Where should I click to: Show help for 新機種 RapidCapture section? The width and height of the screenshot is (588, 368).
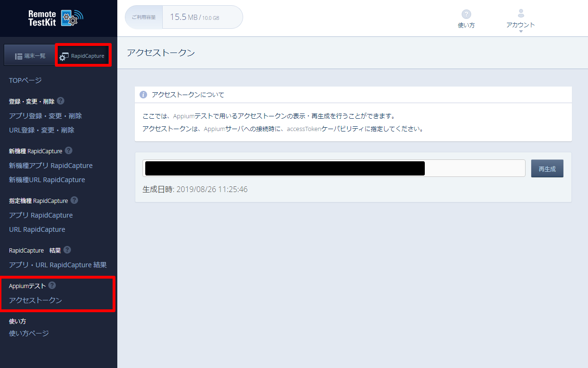point(69,150)
